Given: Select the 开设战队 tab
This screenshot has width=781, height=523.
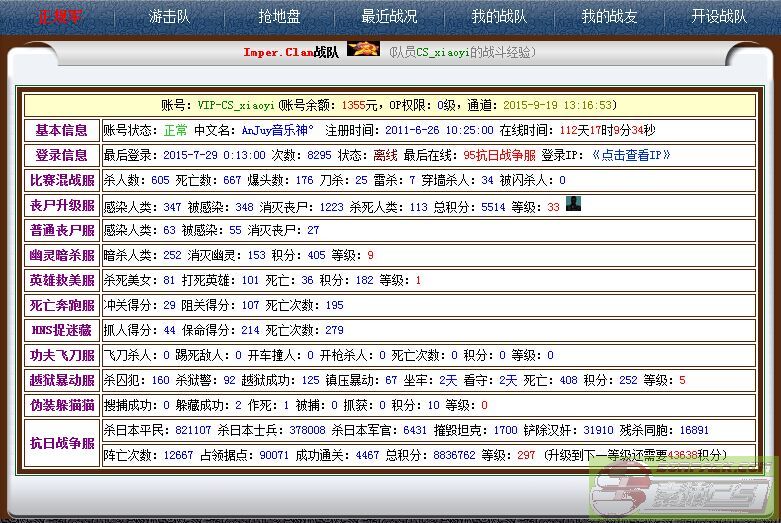Looking at the screenshot, I should [x=719, y=17].
